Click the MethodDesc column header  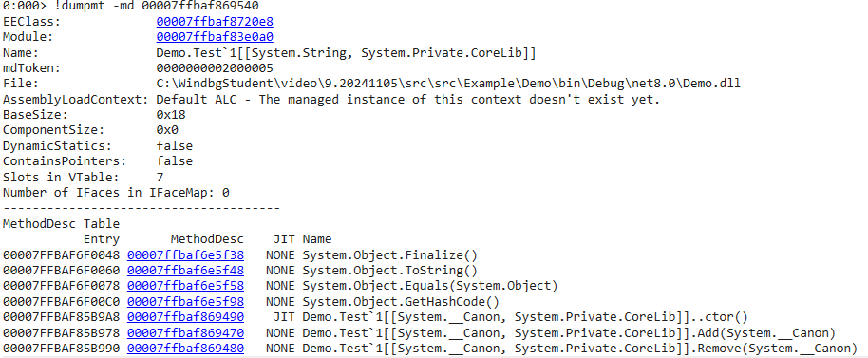click(207, 239)
